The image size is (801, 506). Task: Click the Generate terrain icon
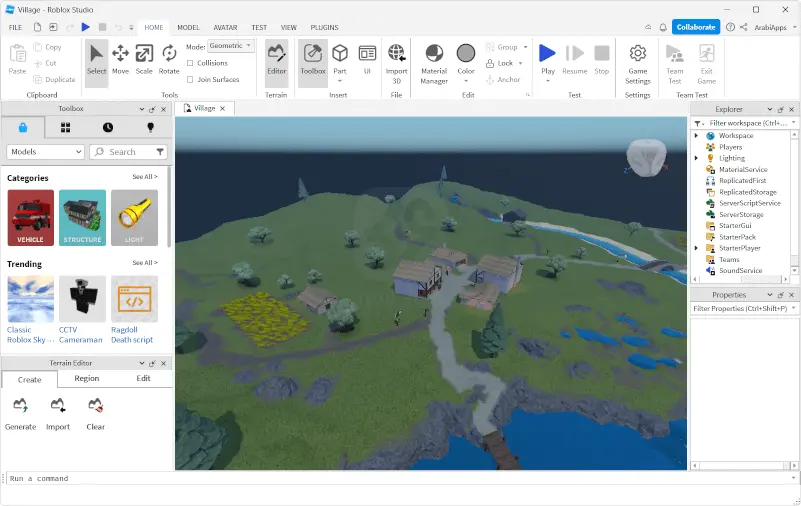20,412
